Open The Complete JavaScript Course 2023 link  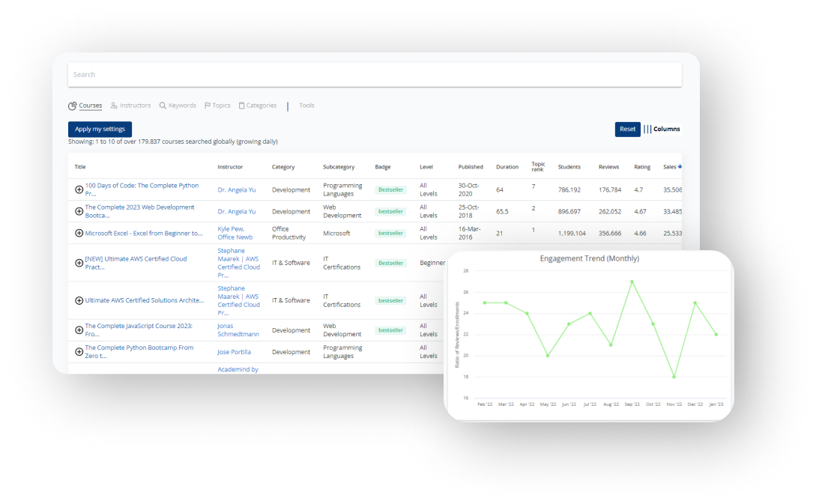pos(139,330)
